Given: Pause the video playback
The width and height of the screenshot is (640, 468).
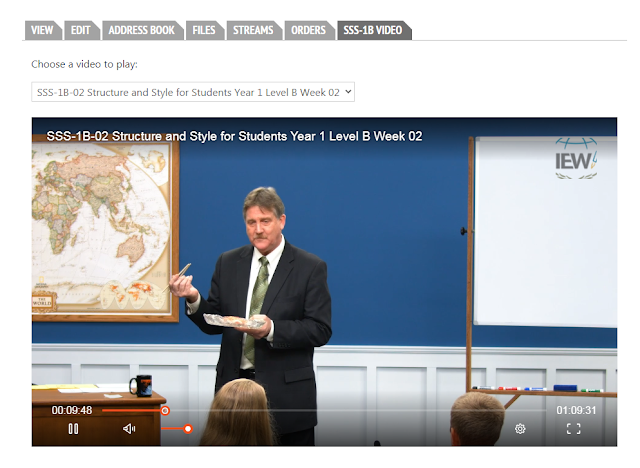Looking at the screenshot, I should coord(73,429).
